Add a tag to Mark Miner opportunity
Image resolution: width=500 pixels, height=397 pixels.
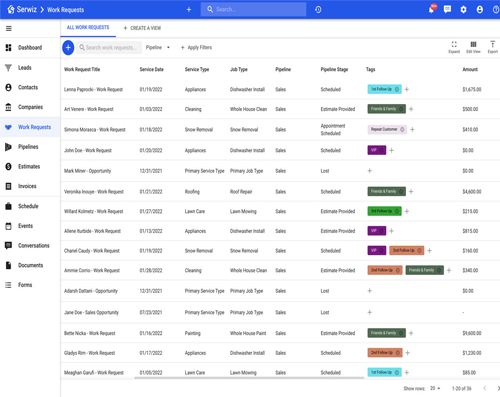(369, 171)
